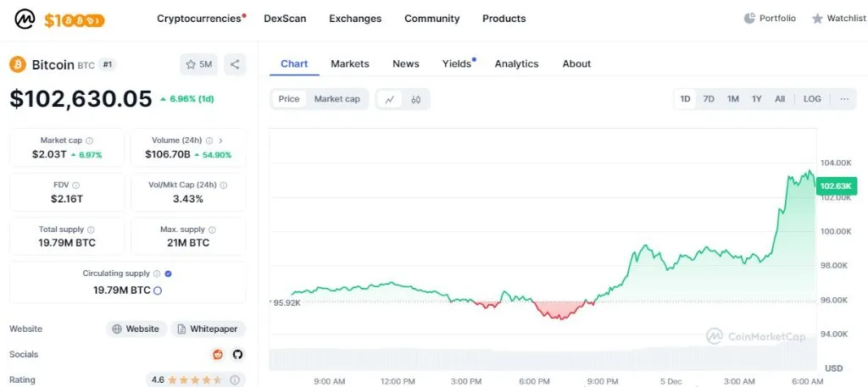The width and height of the screenshot is (868, 387).
Task: Show Market cap info tooltip icon
Action: click(89, 141)
